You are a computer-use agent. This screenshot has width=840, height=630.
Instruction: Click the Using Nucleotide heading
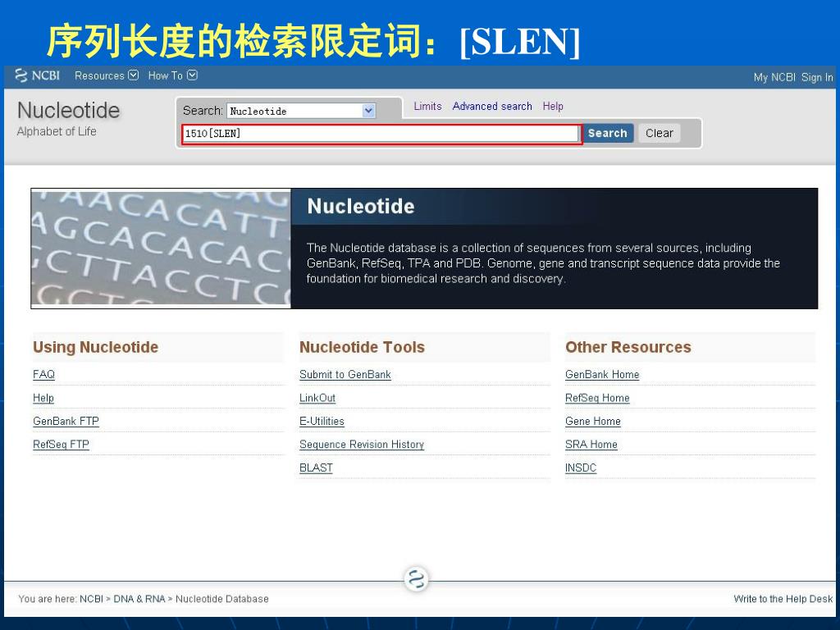point(95,347)
